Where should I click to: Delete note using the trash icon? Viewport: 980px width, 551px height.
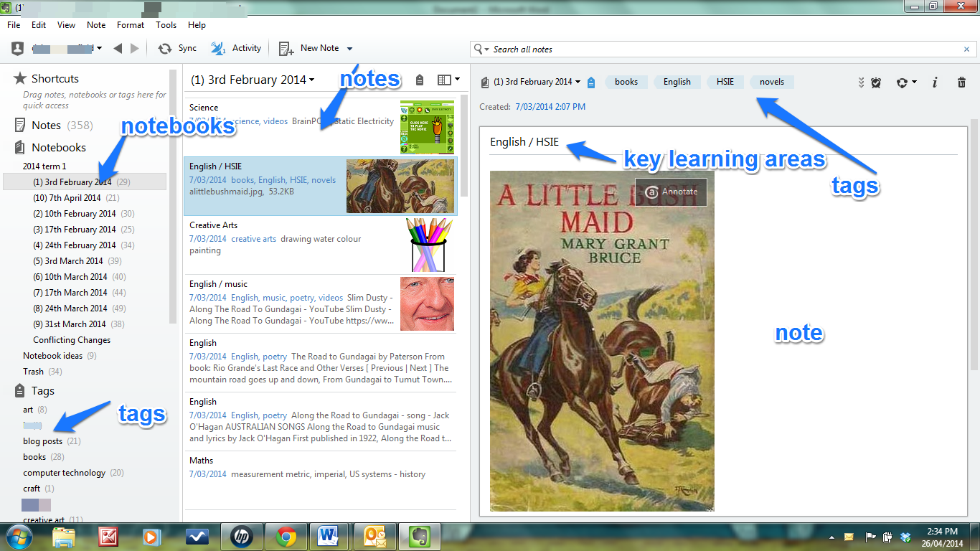pos(961,83)
